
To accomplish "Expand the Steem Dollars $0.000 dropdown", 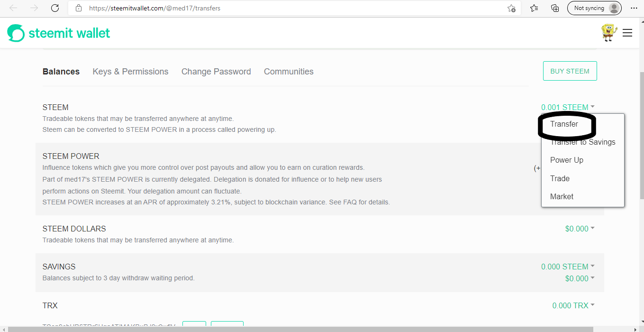I will coord(580,229).
